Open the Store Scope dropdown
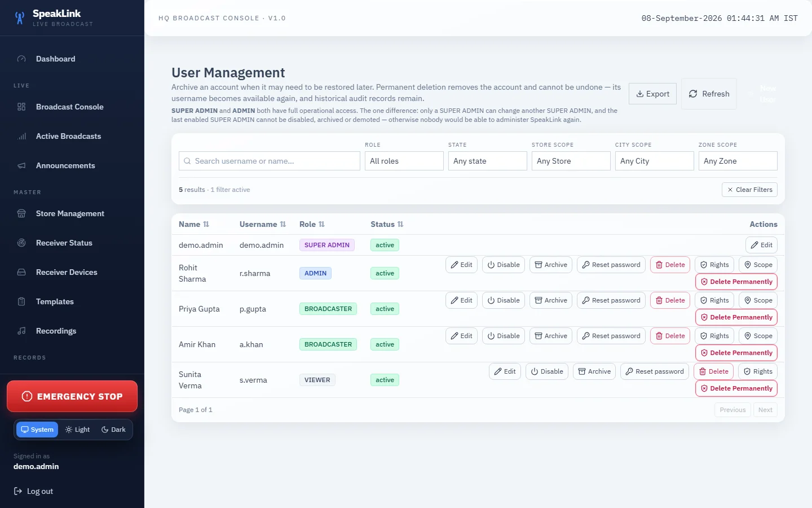This screenshot has height=508, width=812. [571, 161]
